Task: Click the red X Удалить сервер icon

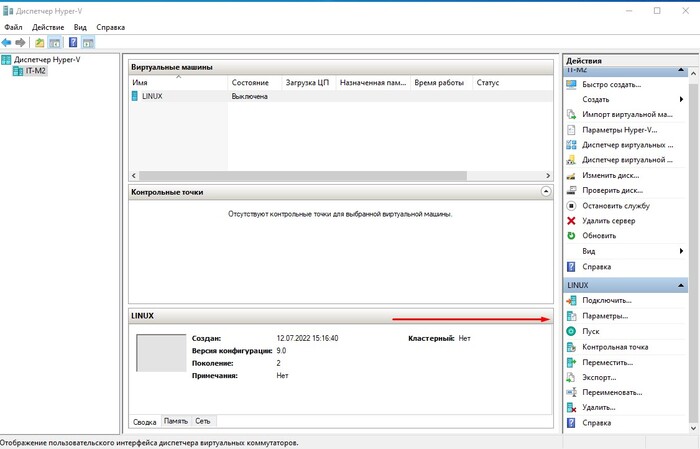Action: tap(571, 220)
